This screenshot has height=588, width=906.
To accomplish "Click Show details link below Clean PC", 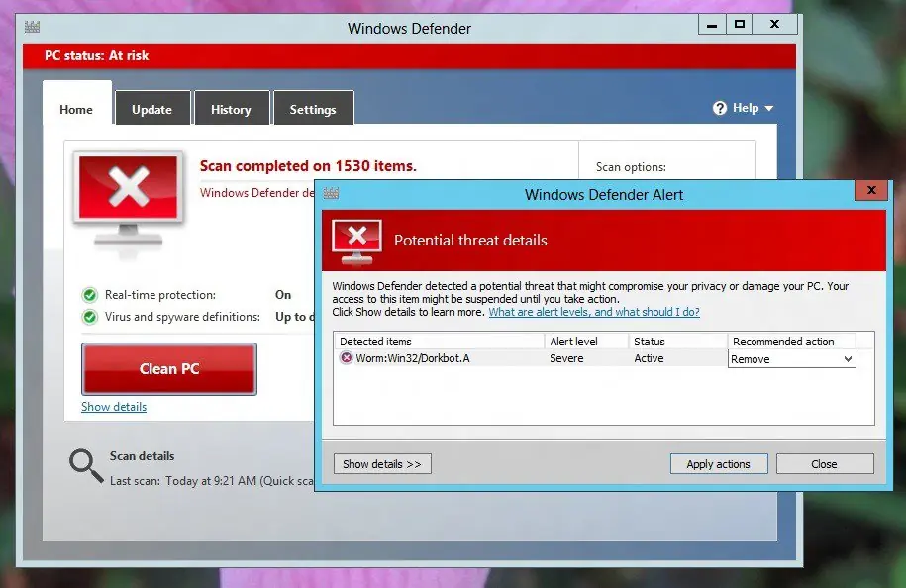I will 113,407.
